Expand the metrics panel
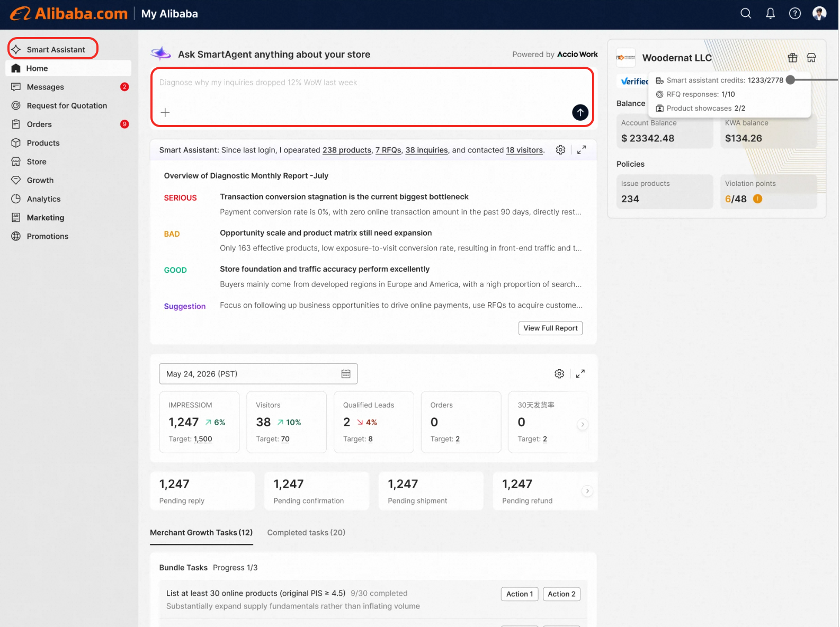840x627 pixels. (580, 374)
